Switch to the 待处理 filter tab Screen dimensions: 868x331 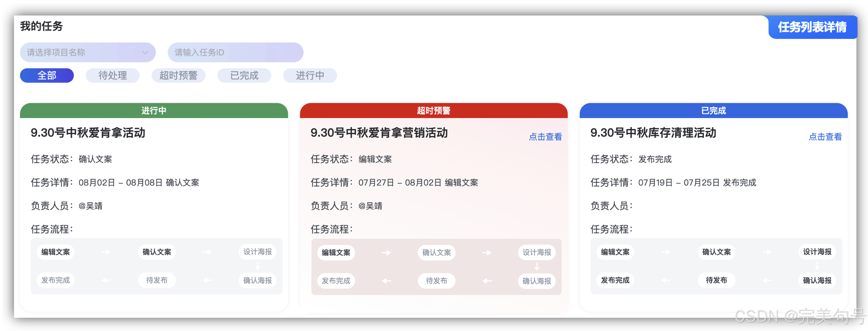pos(112,75)
